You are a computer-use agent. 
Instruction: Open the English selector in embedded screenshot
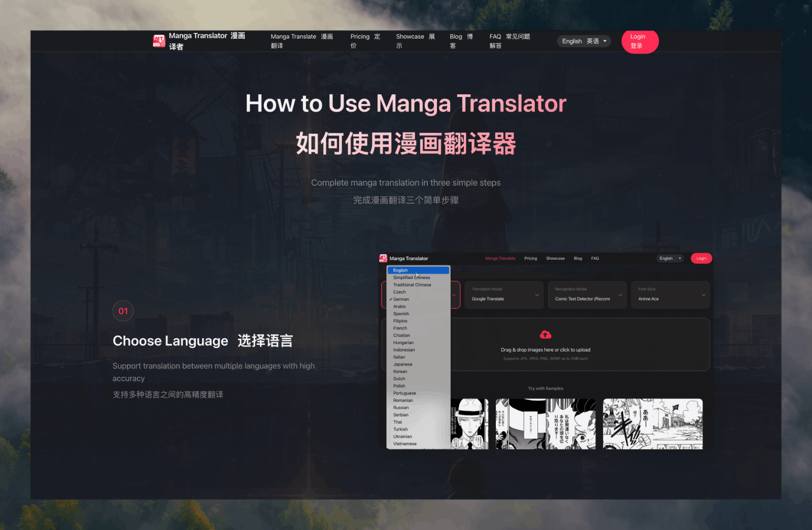[x=670, y=258]
